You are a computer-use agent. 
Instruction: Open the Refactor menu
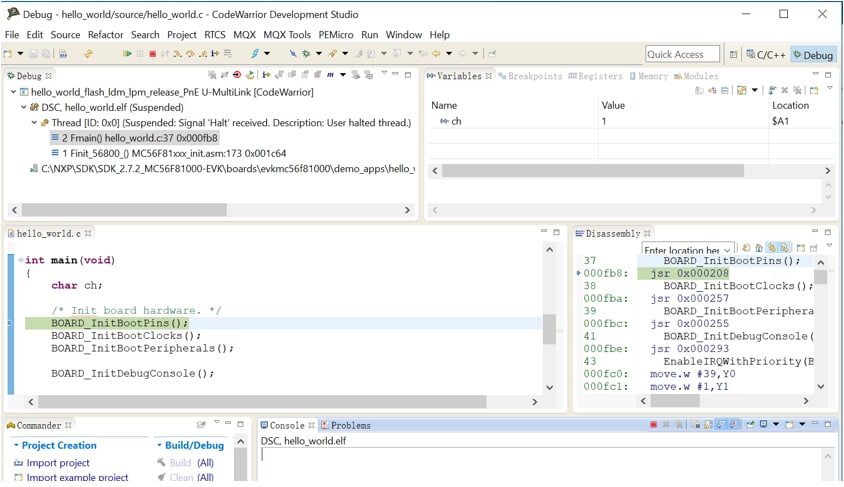105,35
